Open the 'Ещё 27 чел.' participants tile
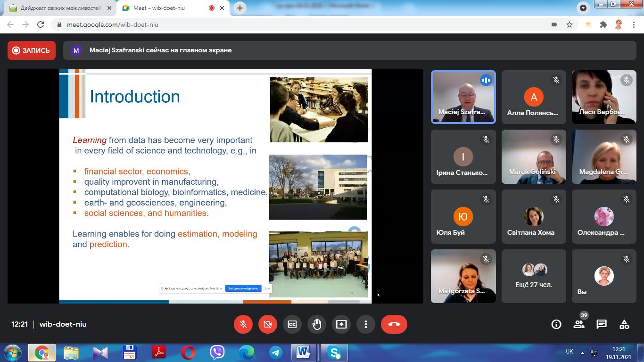Screen dimensions: 644x362 (x=534, y=276)
